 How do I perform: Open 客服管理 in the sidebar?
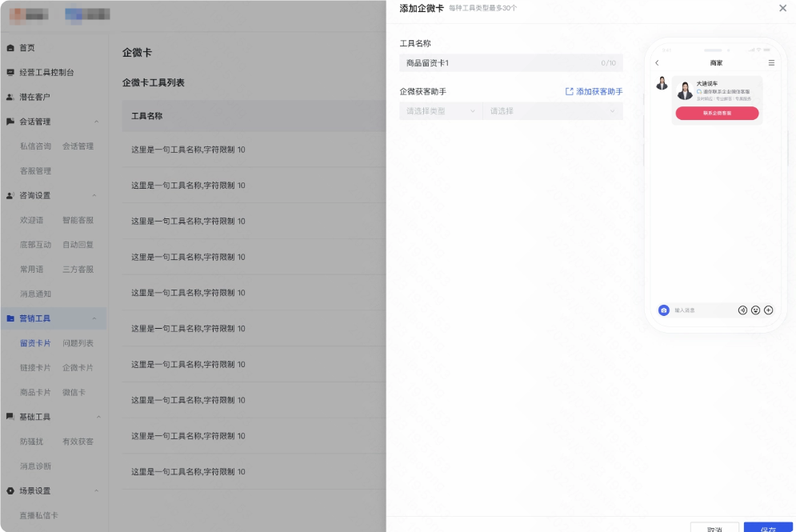point(35,171)
